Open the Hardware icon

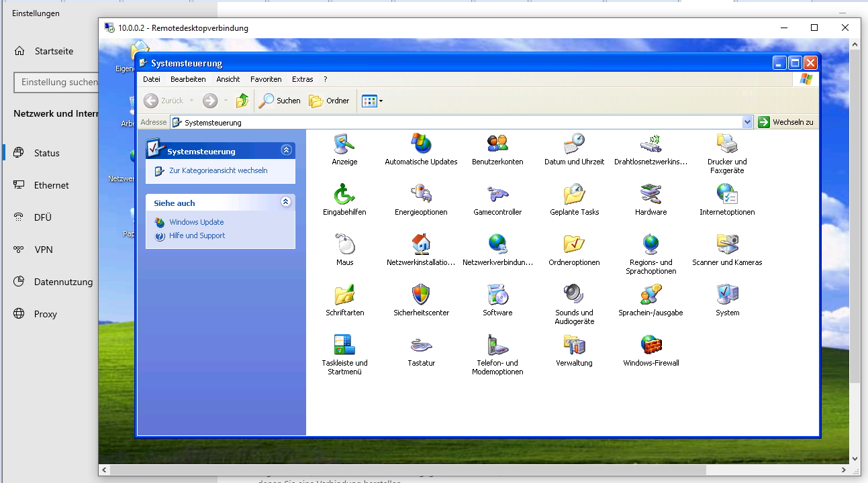pos(650,194)
